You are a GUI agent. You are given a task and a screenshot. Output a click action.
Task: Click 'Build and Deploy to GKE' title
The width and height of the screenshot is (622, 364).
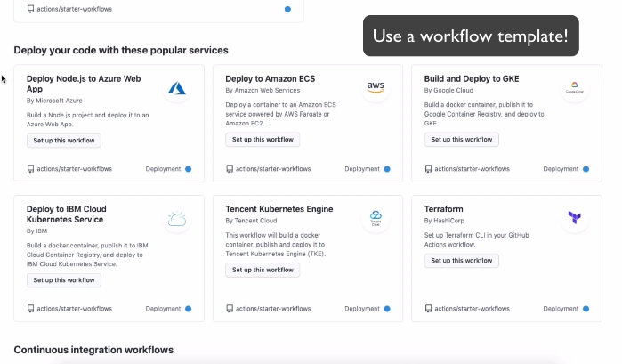pyautogui.click(x=472, y=79)
